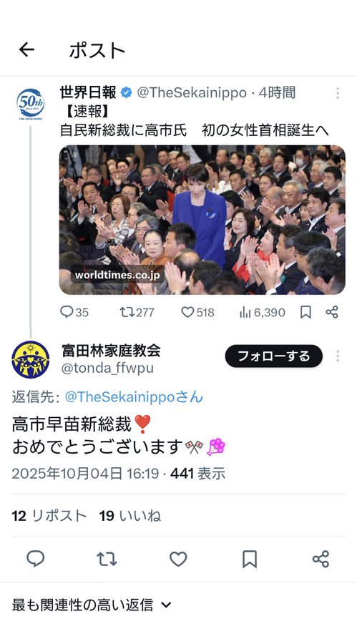Viewport: 357px width, 644px height.
Task: Follow 富田林家庭教会 with the フォローする button
Action: click(x=273, y=356)
